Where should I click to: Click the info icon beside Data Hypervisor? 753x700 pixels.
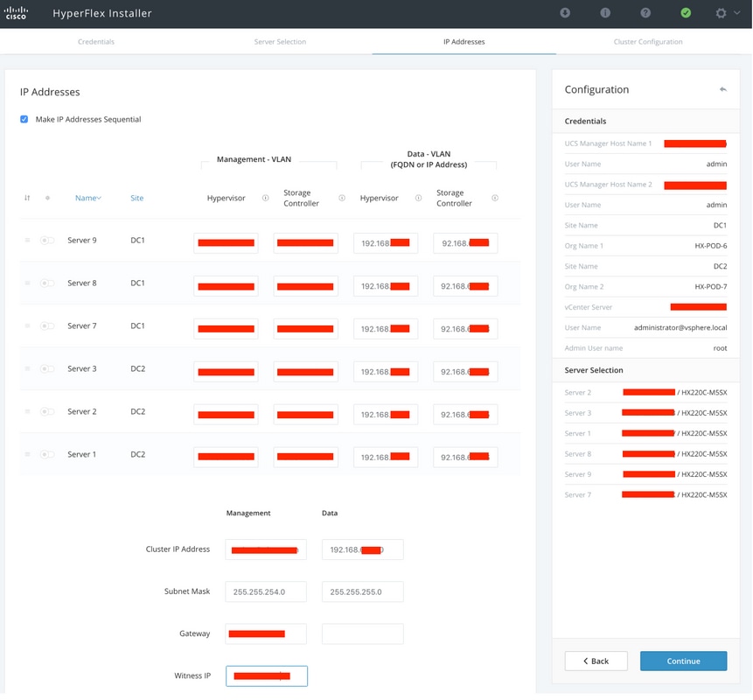click(x=418, y=198)
